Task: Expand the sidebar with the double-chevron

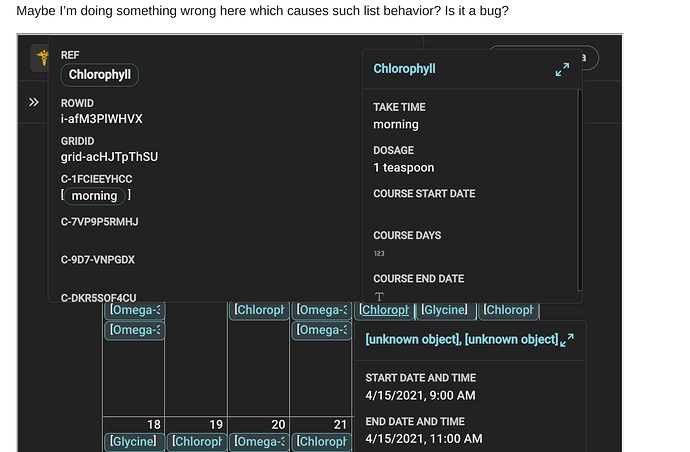Action: pos(34,102)
